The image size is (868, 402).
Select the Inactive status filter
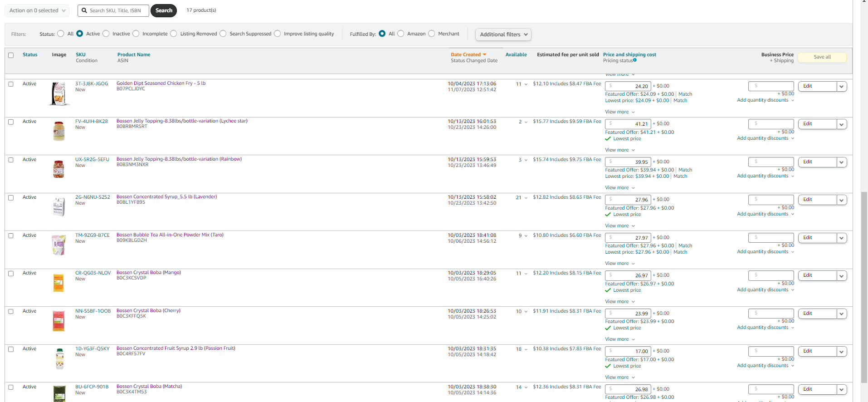106,34
